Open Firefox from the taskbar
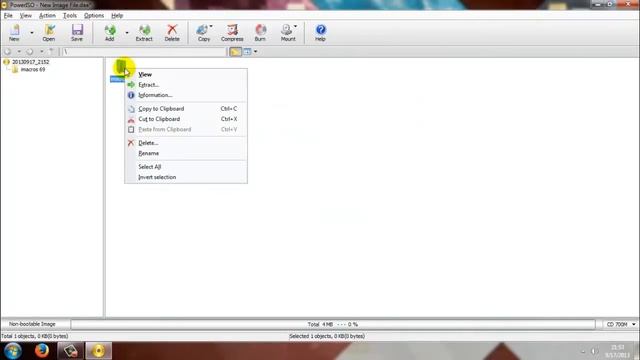Viewport: 640px width, 360px height. click(42, 351)
